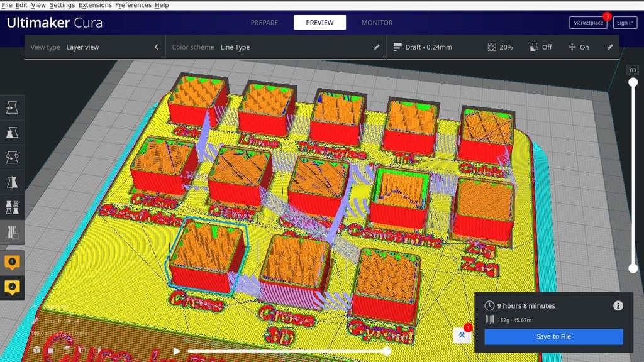Activate the Support Blocker tool

(12, 233)
